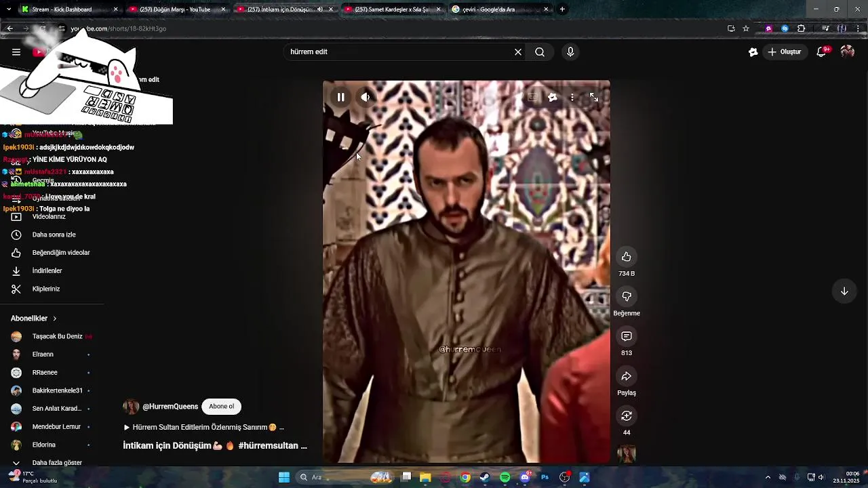Open the YouTube account avatar menu
868x488 pixels.
(847, 52)
